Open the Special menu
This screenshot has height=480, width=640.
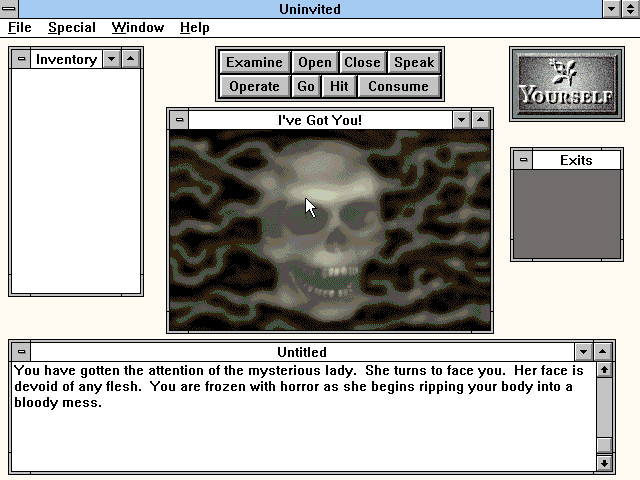(x=72, y=27)
